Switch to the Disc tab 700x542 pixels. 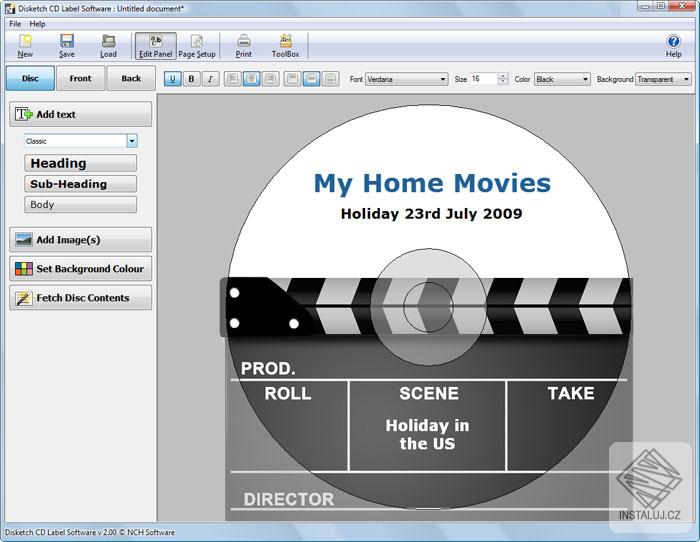click(30, 79)
